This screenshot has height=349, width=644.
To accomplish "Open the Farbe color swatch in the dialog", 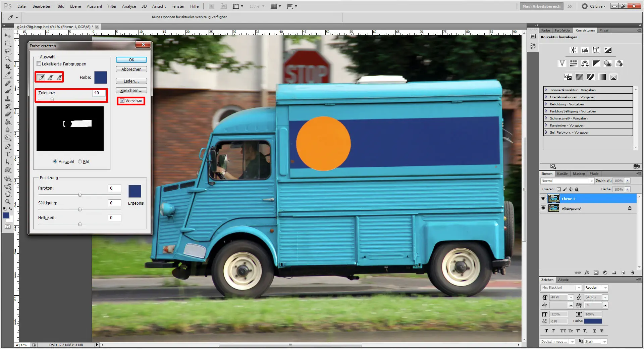I will pyautogui.click(x=101, y=78).
